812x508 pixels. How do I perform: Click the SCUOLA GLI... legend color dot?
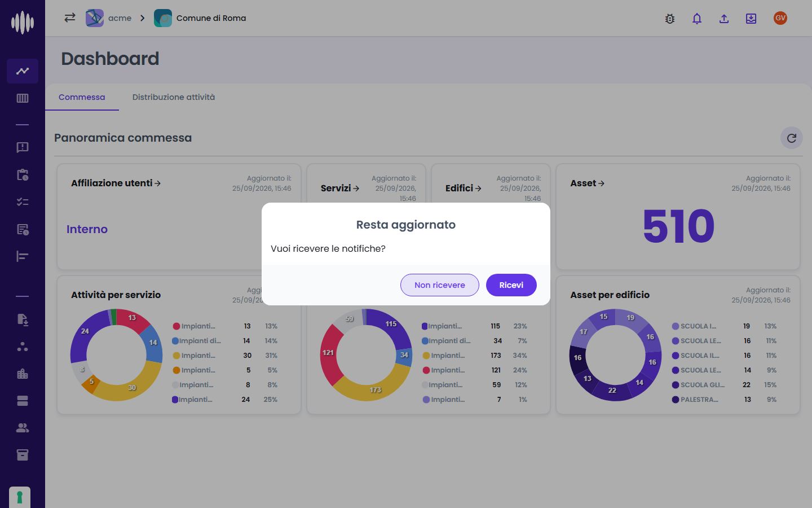click(676, 385)
